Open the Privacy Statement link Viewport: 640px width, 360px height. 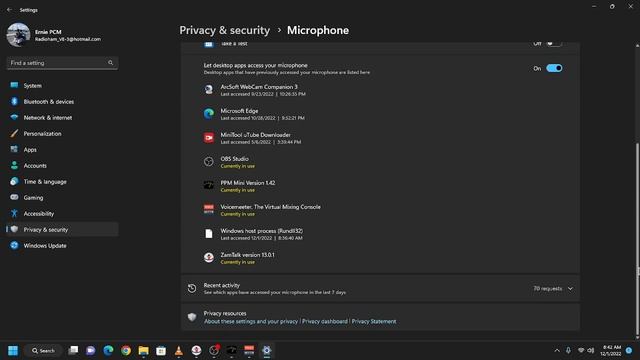pos(374,321)
